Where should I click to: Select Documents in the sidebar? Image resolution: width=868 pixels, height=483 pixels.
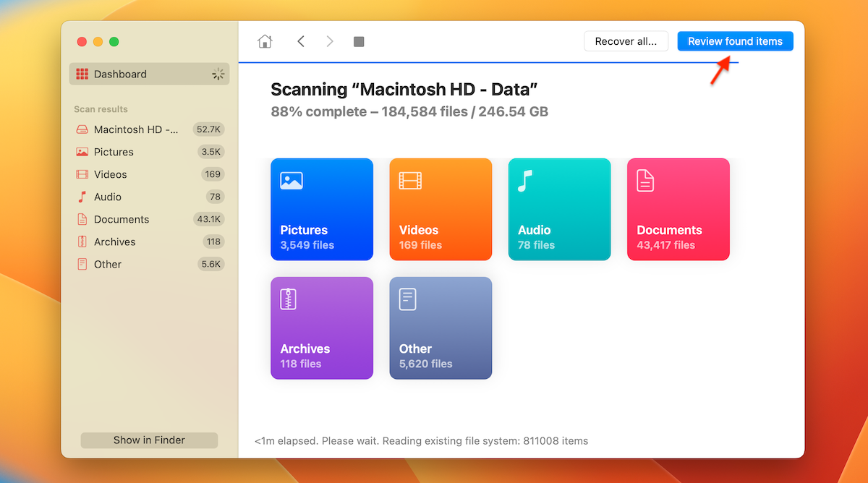coord(150,219)
